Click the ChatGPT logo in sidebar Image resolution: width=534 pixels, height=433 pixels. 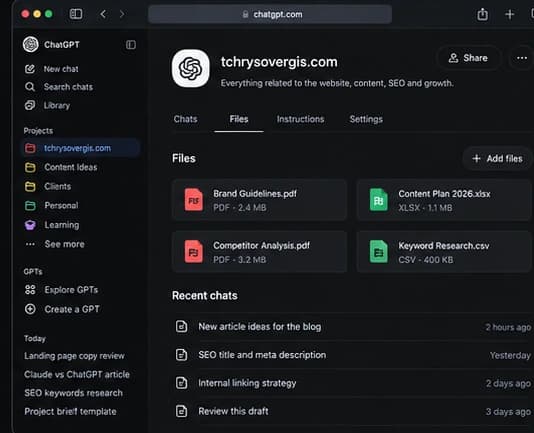coord(31,45)
